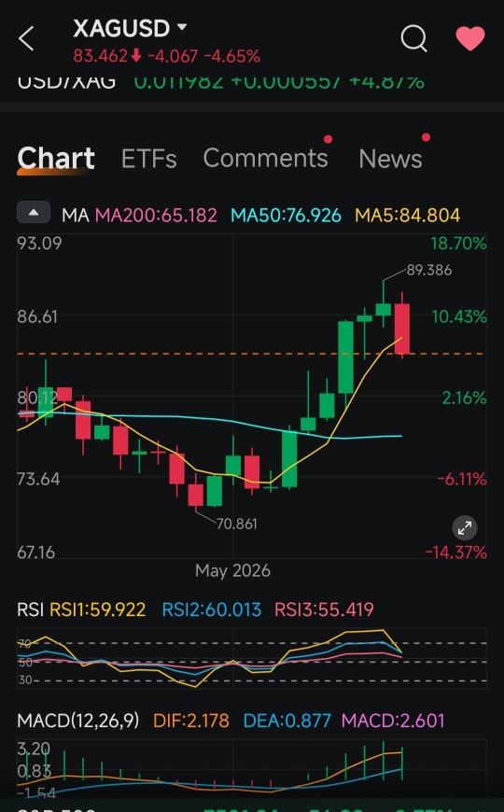504x812 pixels.
Task: Click the USD/XAG inverse quote row
Action: click(221, 83)
